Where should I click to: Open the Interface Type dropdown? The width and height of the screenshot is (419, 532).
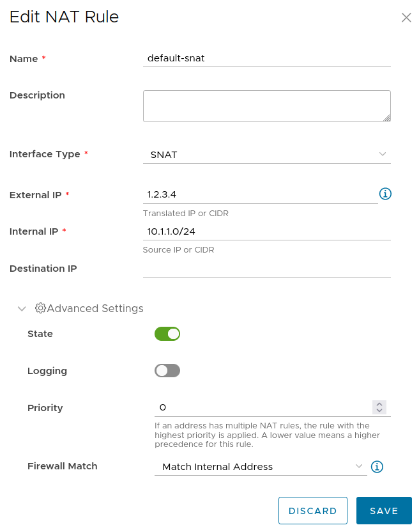267,154
